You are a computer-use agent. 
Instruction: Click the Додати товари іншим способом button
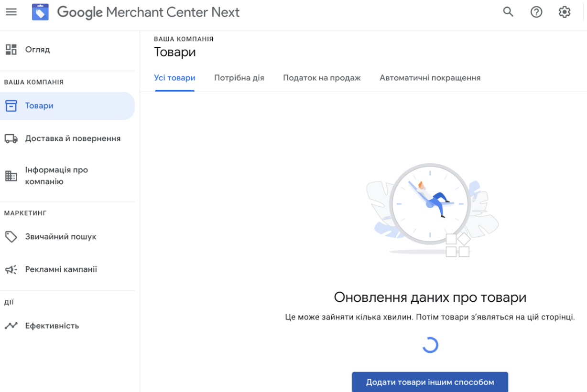pos(430,381)
